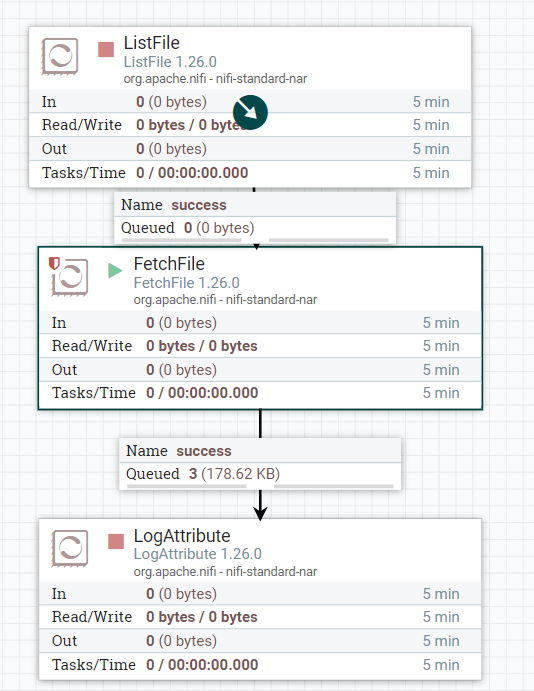Click LogAttribute Tasks/Time stats row
This screenshot has height=691, width=534.
[260, 665]
